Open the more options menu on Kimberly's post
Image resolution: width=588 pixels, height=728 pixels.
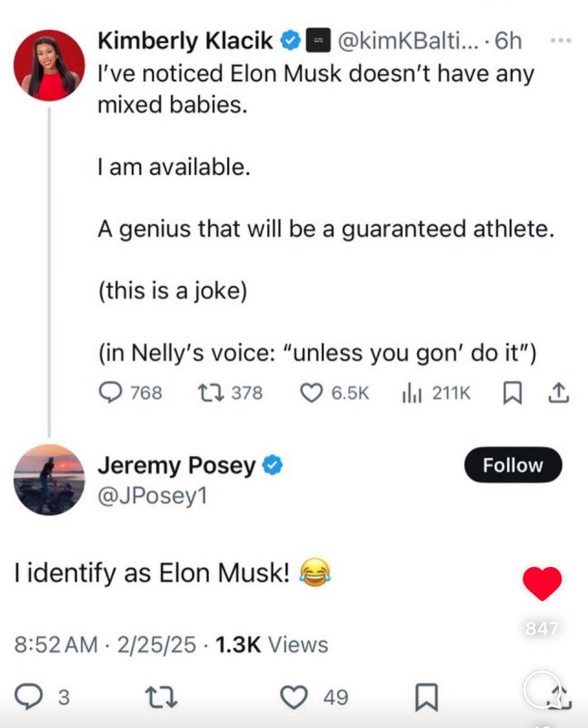point(561,40)
